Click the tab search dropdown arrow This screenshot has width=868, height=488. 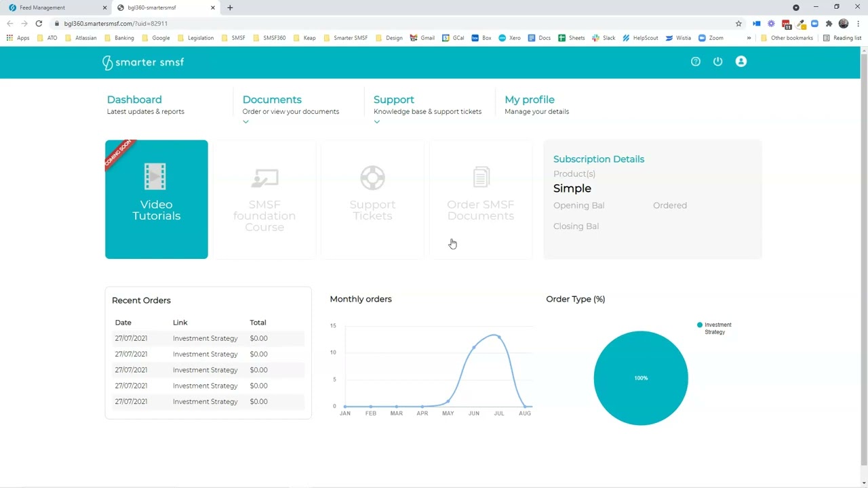(x=796, y=7)
